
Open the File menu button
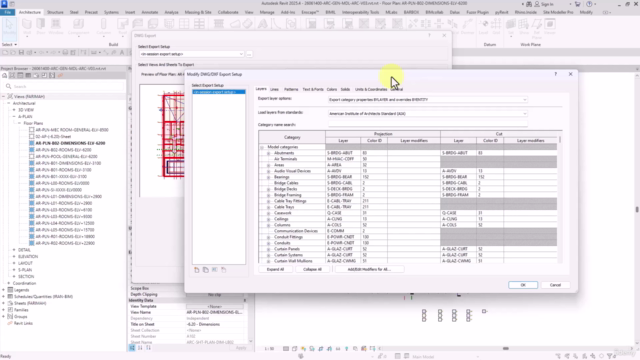coord(7,12)
